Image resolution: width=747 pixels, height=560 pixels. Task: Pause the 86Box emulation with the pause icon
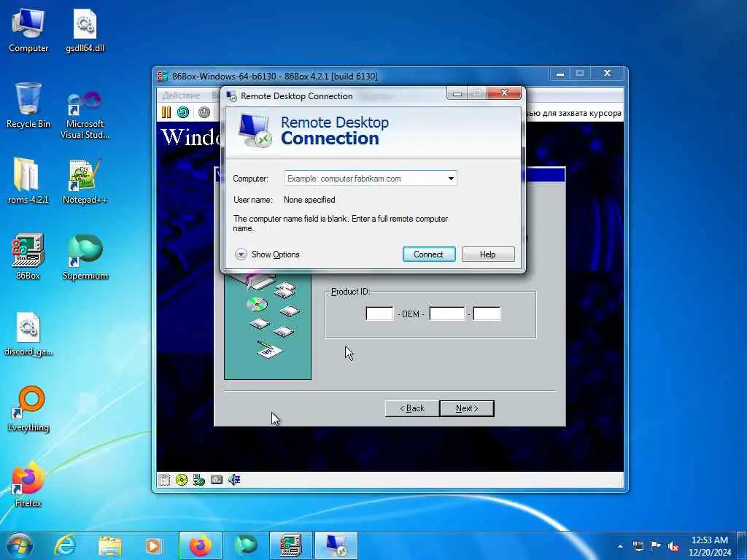[166, 112]
